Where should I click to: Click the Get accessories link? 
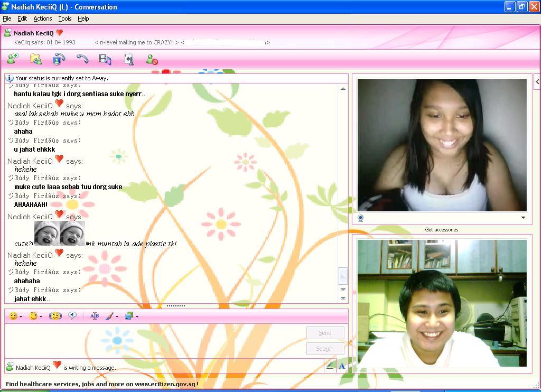(442, 229)
